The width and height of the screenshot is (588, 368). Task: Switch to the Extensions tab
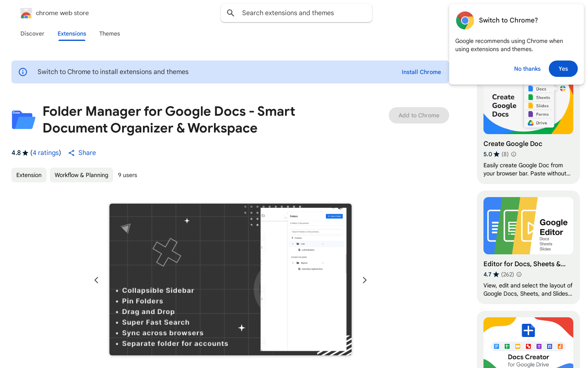[x=72, y=34]
